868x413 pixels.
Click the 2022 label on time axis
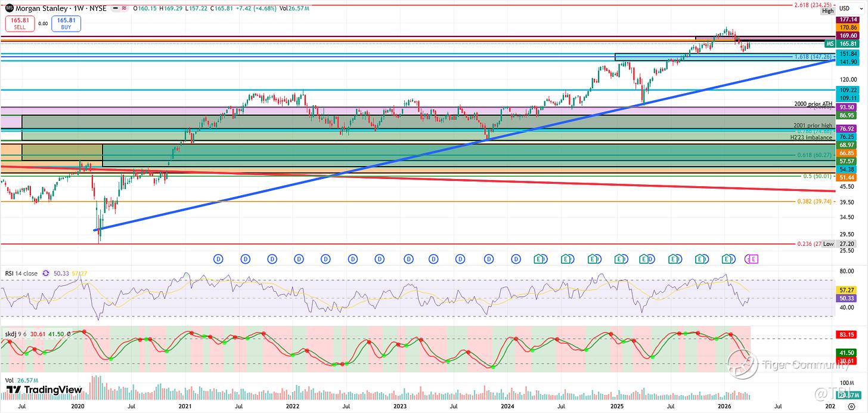(293, 406)
